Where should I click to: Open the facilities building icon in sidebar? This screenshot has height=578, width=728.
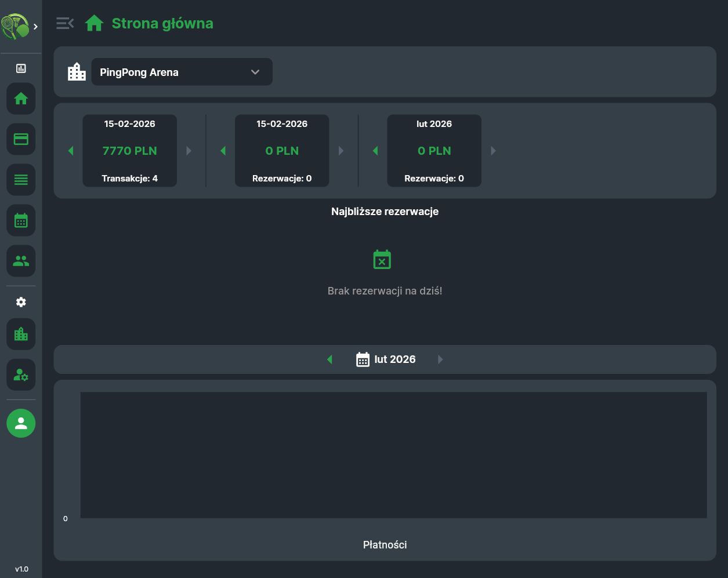[21, 334]
